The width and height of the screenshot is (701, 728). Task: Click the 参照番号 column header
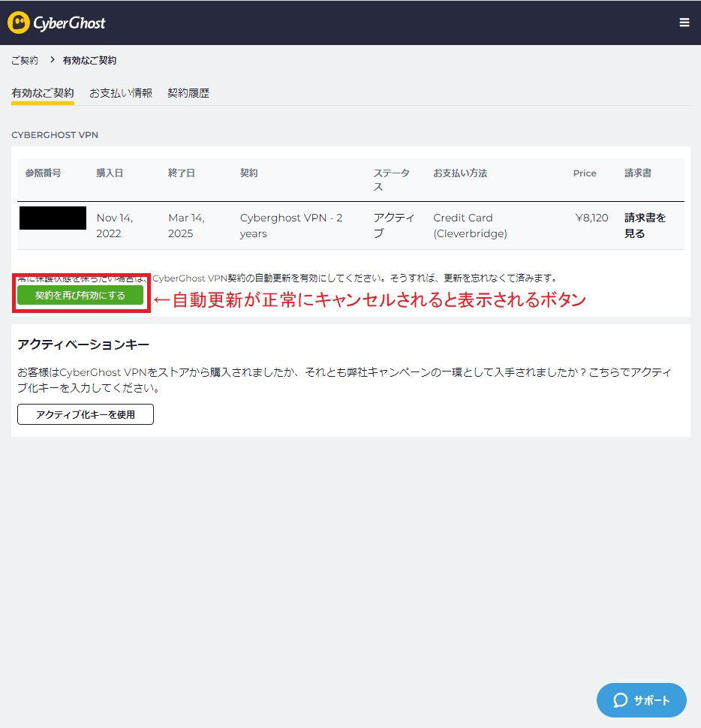point(44,173)
